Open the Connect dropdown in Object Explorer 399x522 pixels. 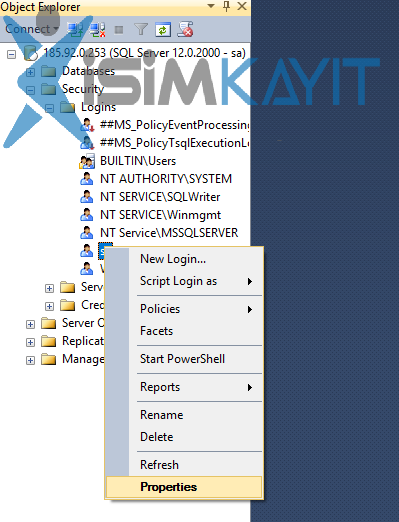coord(32,29)
